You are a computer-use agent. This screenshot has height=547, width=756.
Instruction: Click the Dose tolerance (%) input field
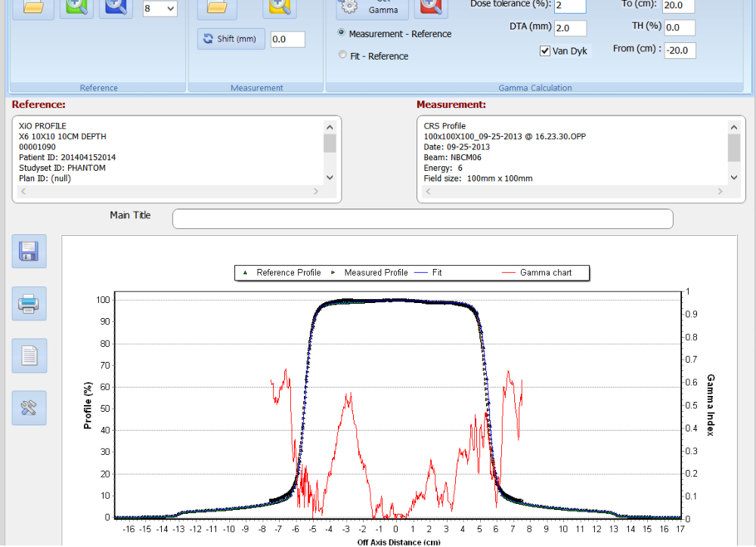click(x=570, y=6)
